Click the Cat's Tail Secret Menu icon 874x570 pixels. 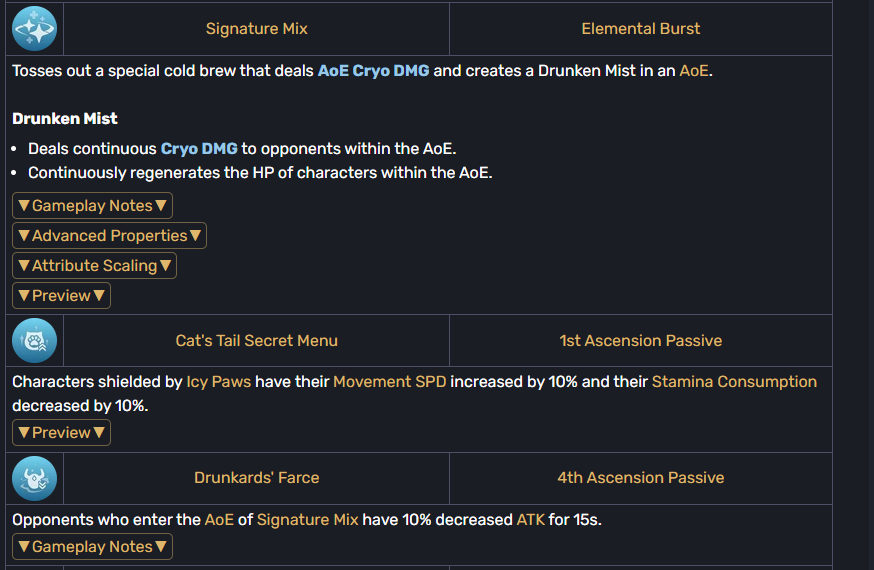[x=35, y=340]
